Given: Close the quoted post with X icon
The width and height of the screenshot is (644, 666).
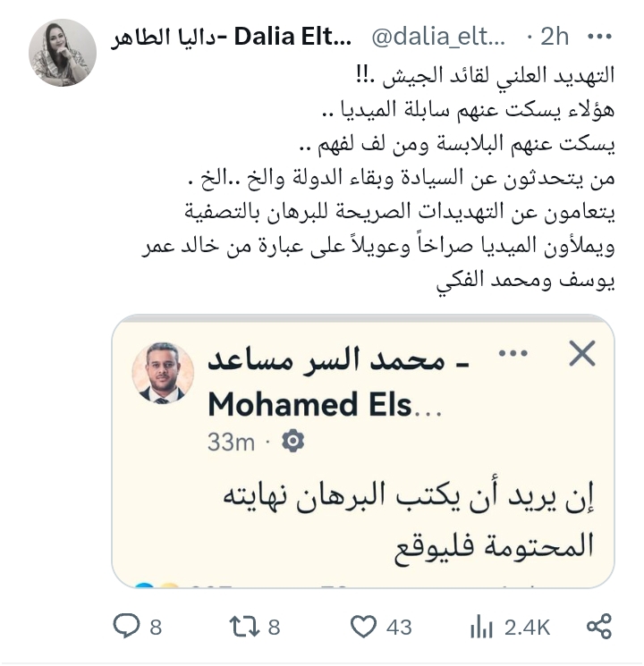Looking at the screenshot, I should pos(582,355).
